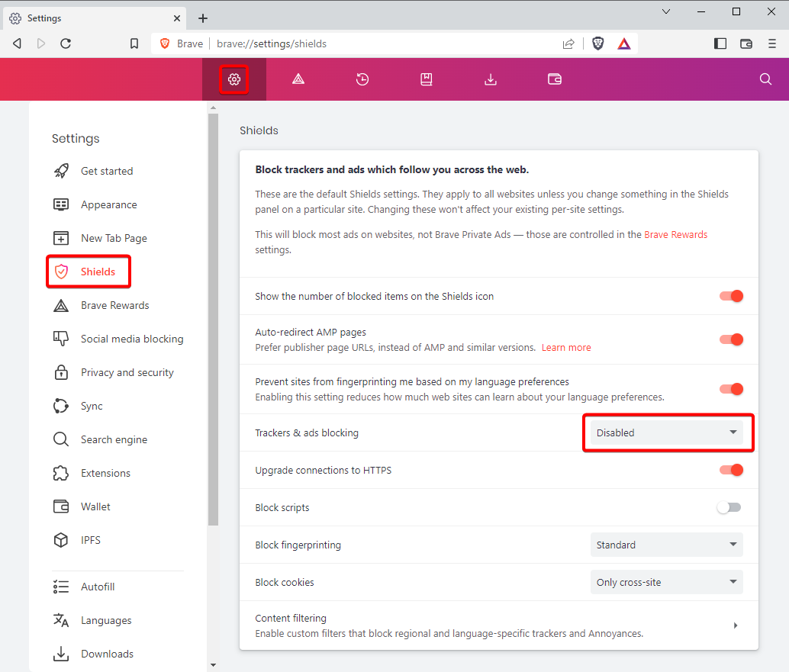
Task: Go back to the previous page
Action: [x=17, y=43]
